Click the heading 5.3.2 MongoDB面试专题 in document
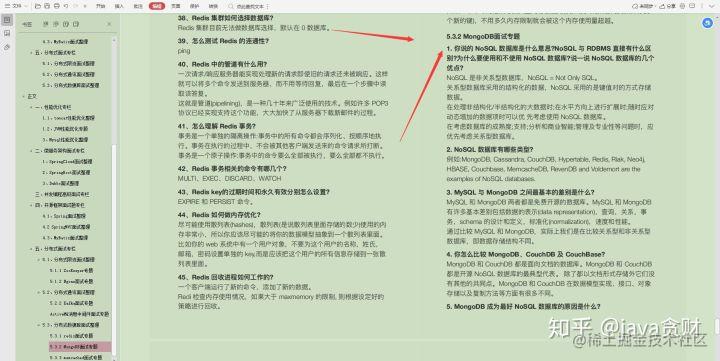 pos(483,36)
